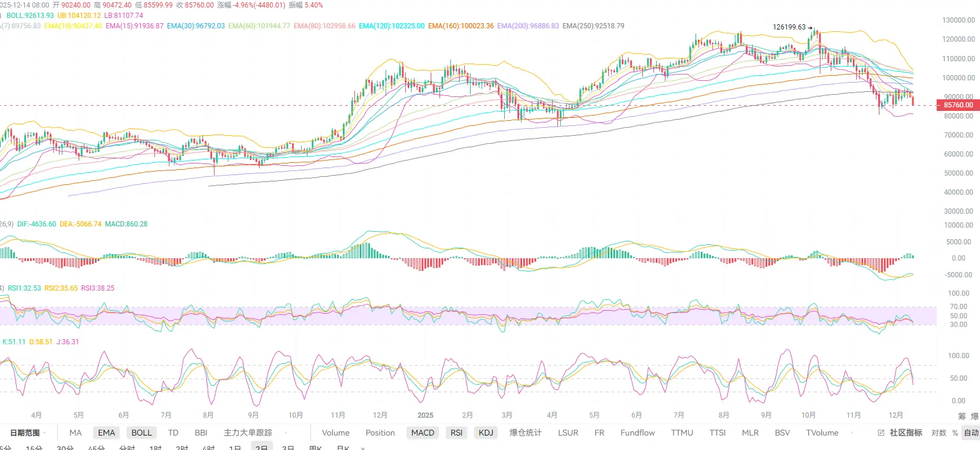The height and width of the screenshot is (450, 980).
Task: Select the EMA(10):90427.40 legend
Action: coord(73,26)
